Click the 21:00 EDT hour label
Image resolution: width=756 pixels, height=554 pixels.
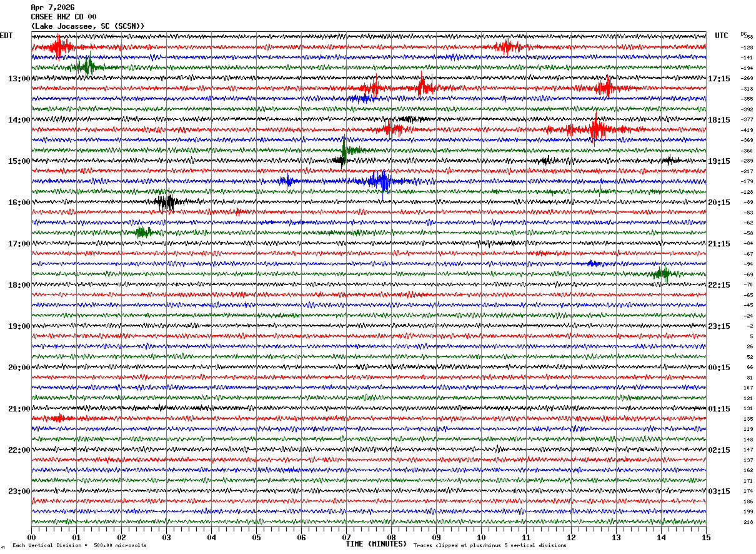(19, 409)
